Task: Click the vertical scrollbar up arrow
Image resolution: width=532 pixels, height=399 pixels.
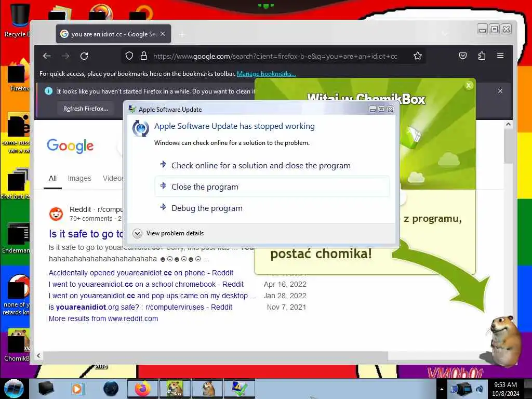Action: click(508, 124)
